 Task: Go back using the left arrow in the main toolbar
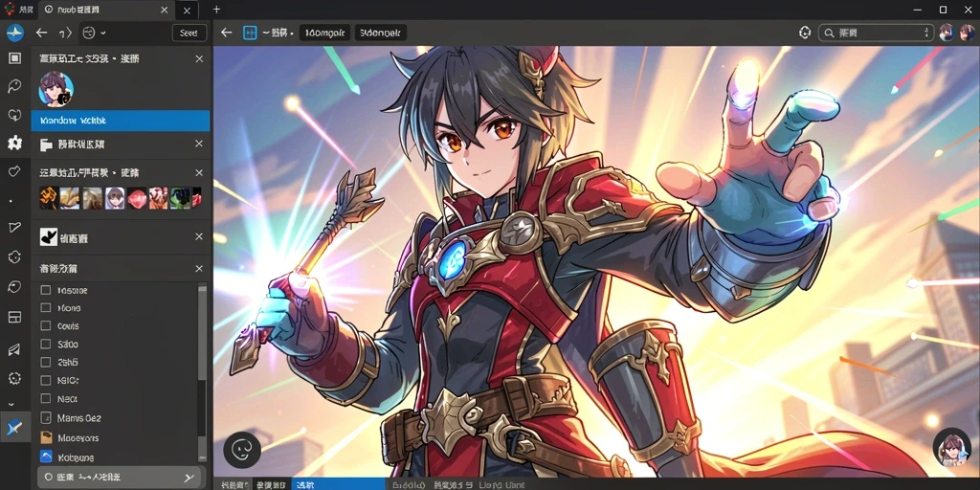tap(227, 33)
